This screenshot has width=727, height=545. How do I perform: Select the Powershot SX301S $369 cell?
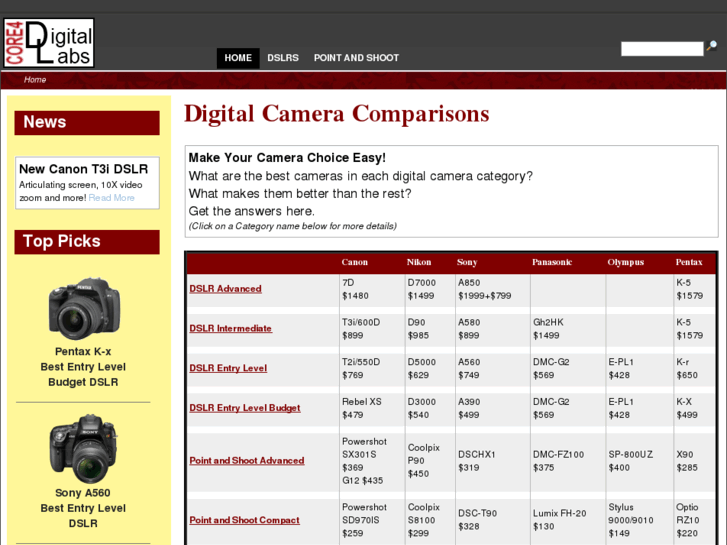pos(372,462)
